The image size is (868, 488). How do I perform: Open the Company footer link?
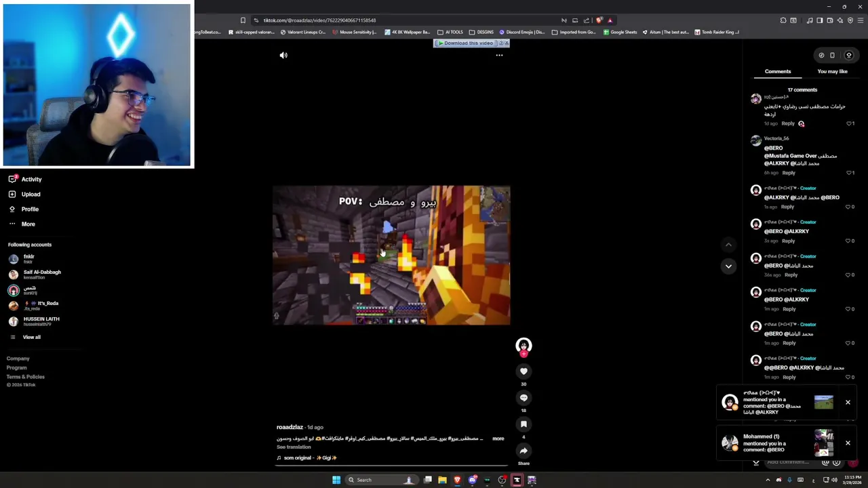pyautogui.click(x=18, y=359)
